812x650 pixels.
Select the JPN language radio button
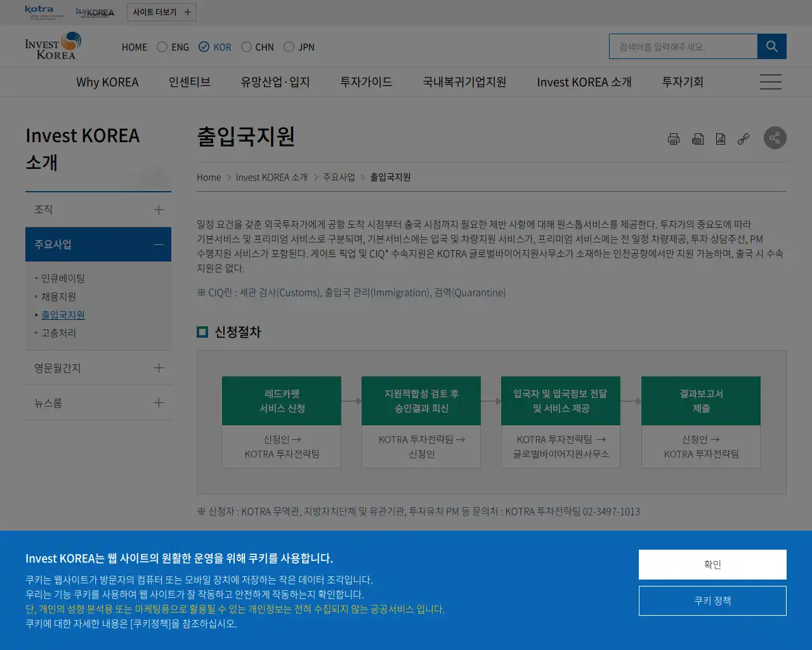pos(287,46)
